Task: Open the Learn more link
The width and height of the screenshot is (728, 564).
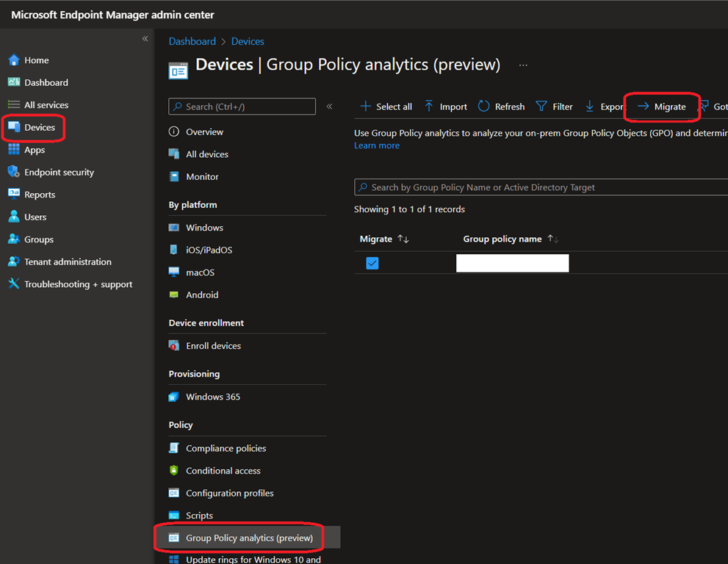Action: (x=376, y=145)
